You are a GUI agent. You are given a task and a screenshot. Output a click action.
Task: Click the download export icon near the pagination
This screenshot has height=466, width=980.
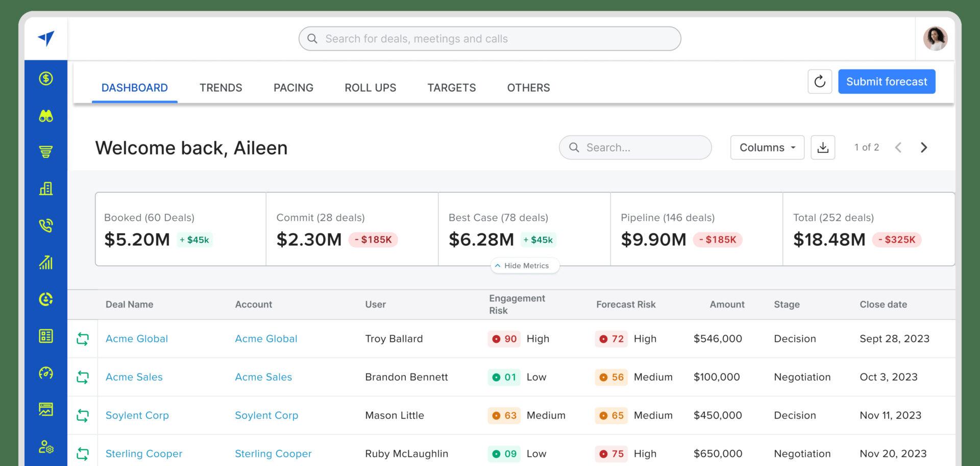pyautogui.click(x=823, y=147)
